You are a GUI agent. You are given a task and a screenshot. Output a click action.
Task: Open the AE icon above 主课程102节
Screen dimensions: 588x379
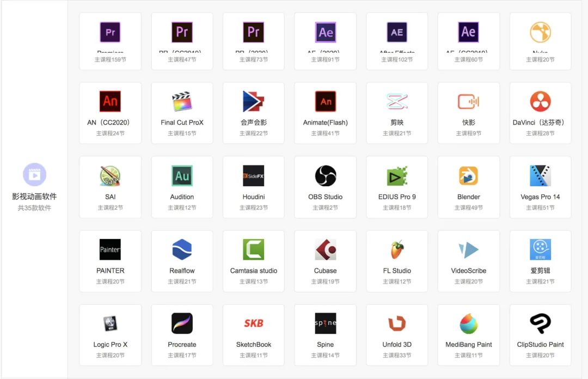[x=397, y=32]
